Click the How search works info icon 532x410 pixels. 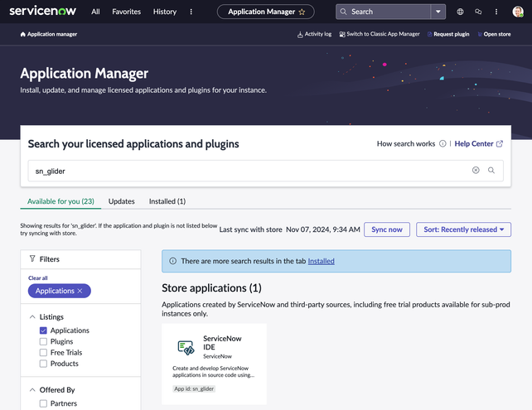tap(443, 143)
